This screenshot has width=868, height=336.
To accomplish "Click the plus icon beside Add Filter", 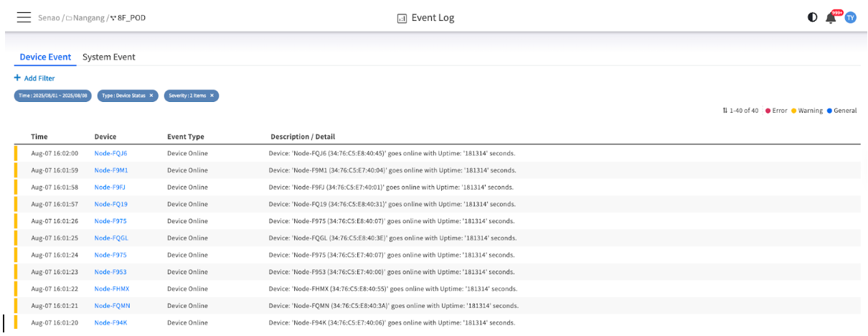I will click(x=17, y=78).
